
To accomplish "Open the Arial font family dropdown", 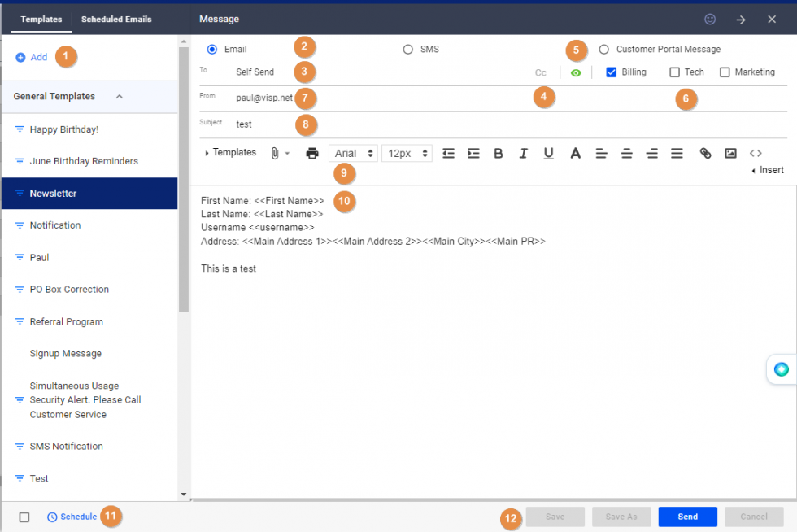I will click(x=352, y=153).
